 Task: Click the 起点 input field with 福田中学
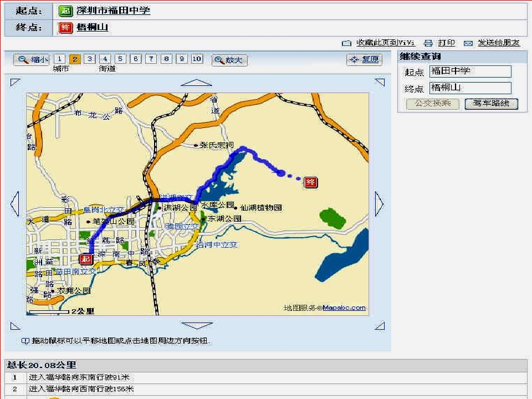pos(470,71)
